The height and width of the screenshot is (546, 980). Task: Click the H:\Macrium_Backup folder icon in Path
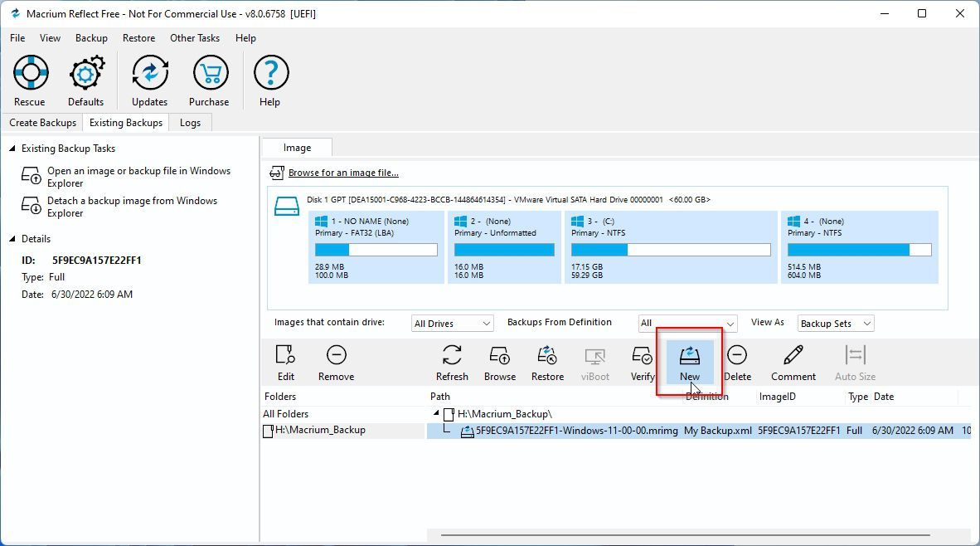tap(449, 414)
